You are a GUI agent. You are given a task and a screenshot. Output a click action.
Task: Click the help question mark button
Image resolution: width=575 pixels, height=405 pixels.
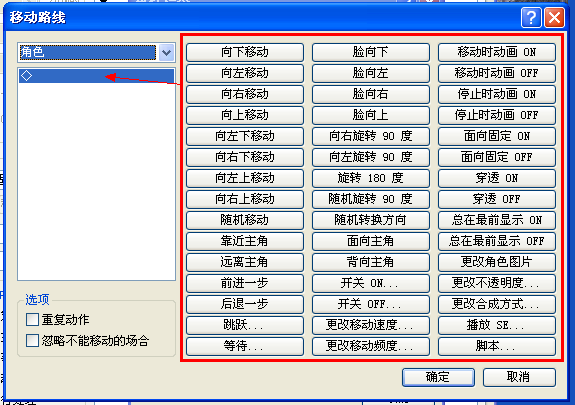click(531, 17)
